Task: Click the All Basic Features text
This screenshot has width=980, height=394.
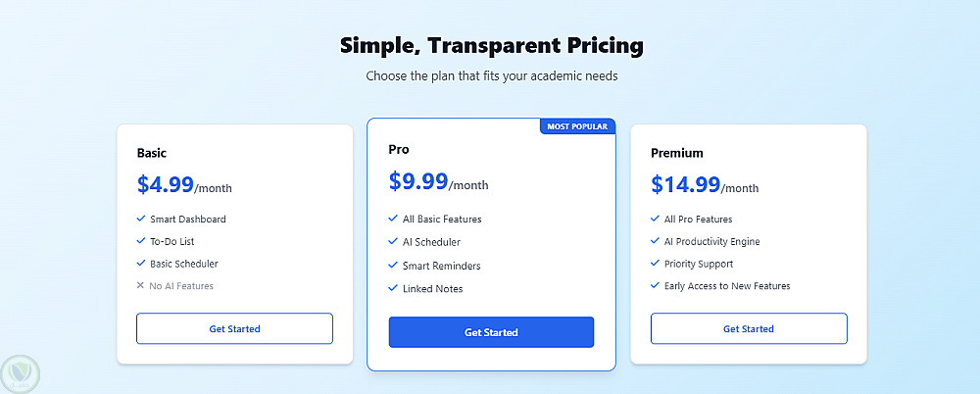Action: pyautogui.click(x=442, y=219)
